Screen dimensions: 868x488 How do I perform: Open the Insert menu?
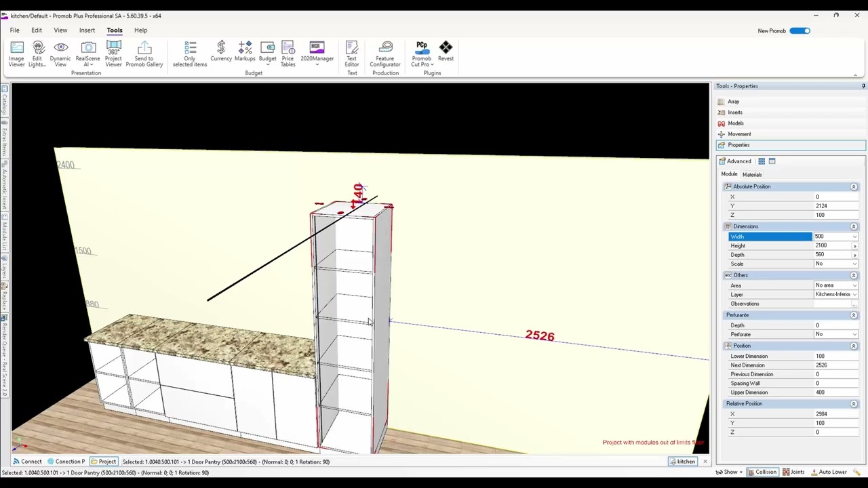pos(87,30)
